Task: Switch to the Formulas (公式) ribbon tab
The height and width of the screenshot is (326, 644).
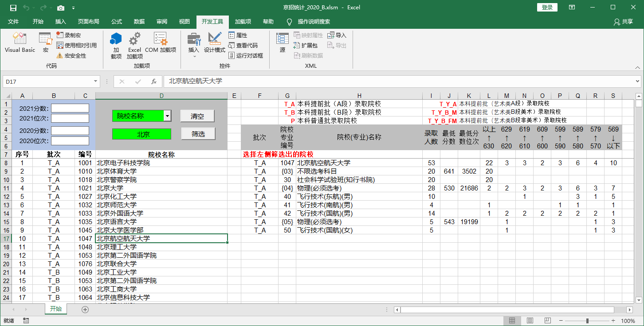Action: [x=117, y=21]
